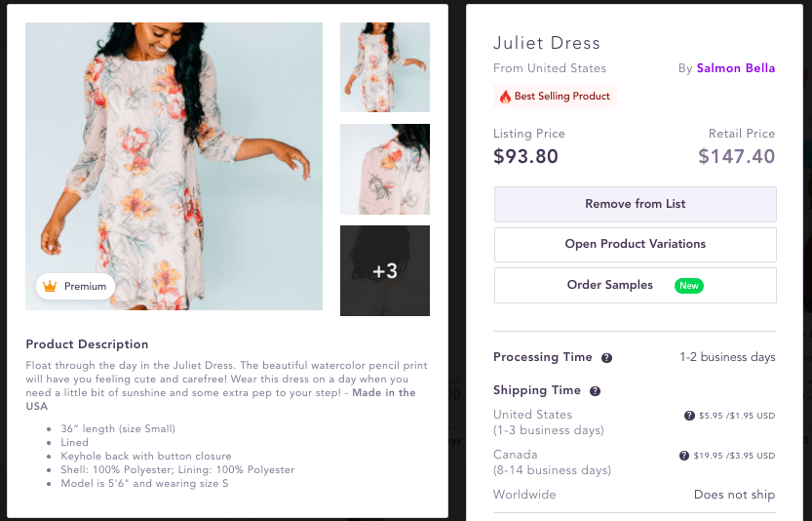The height and width of the screenshot is (521, 812).
Task: Click the Best Selling Product badge
Action: (555, 96)
